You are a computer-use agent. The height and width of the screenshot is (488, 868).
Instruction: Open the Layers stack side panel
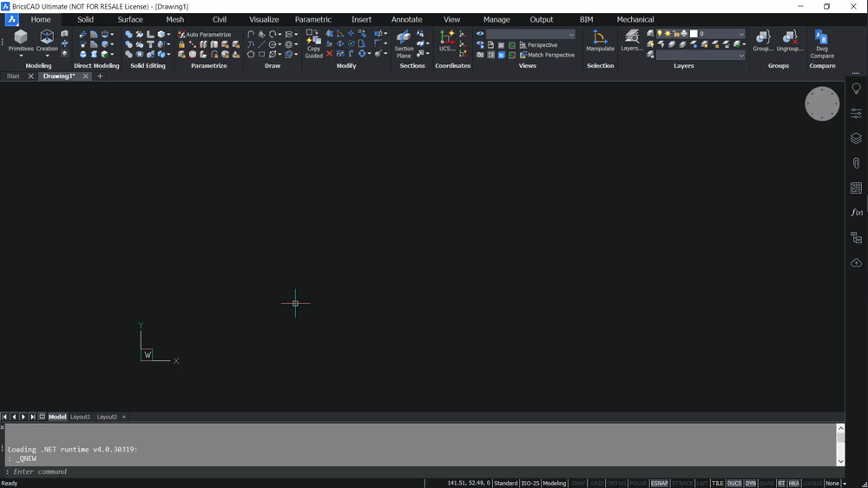pos(856,138)
